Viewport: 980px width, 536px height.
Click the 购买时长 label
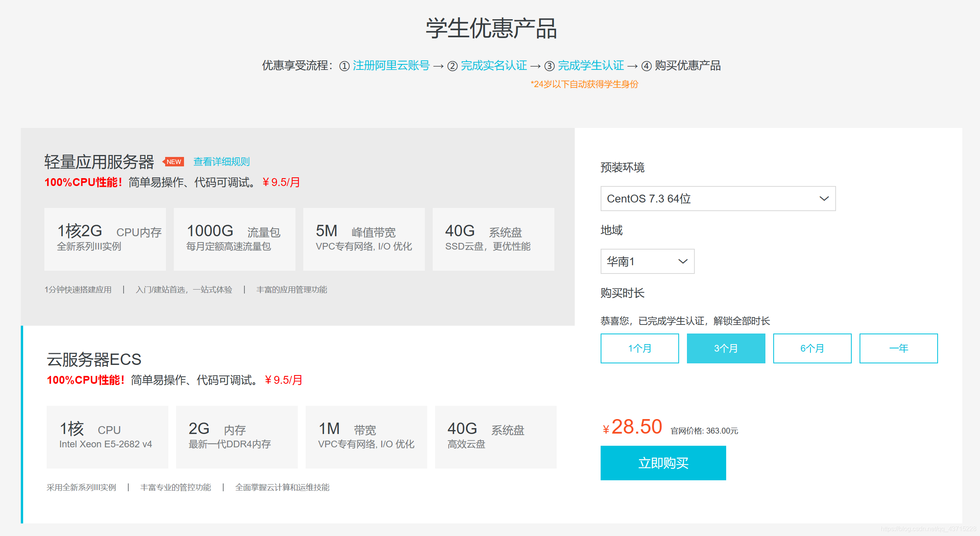[x=623, y=293]
